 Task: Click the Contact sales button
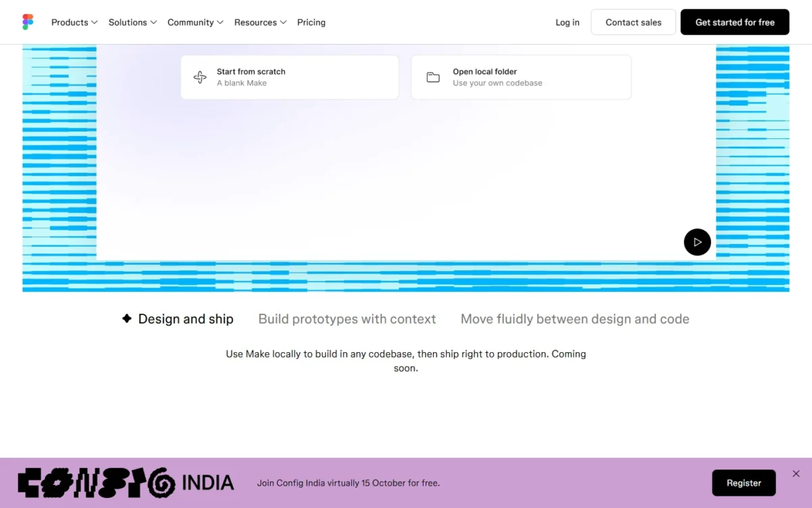(x=633, y=22)
